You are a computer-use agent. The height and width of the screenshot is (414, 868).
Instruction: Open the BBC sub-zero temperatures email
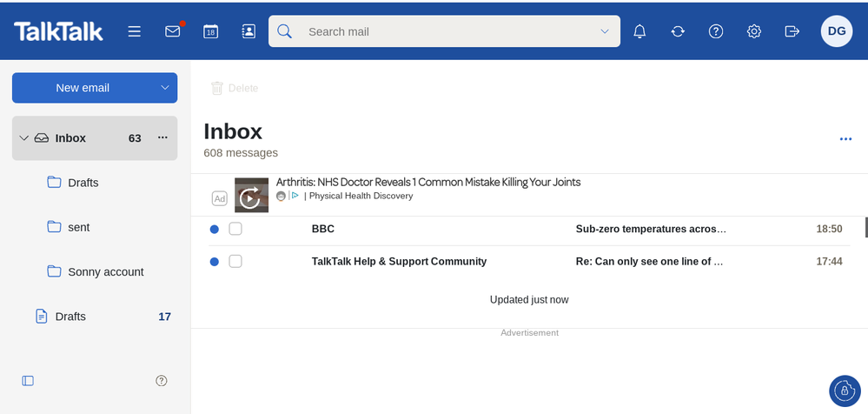[649, 229]
